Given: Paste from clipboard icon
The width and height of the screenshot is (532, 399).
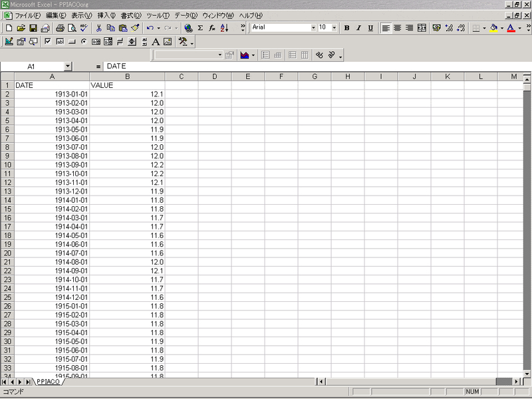Looking at the screenshot, I should pos(123,28).
